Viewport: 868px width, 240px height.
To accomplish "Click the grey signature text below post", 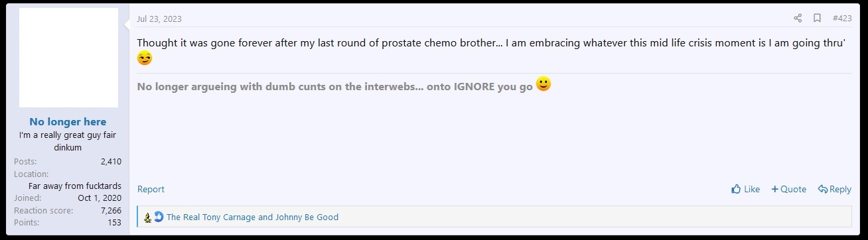I will (x=335, y=87).
